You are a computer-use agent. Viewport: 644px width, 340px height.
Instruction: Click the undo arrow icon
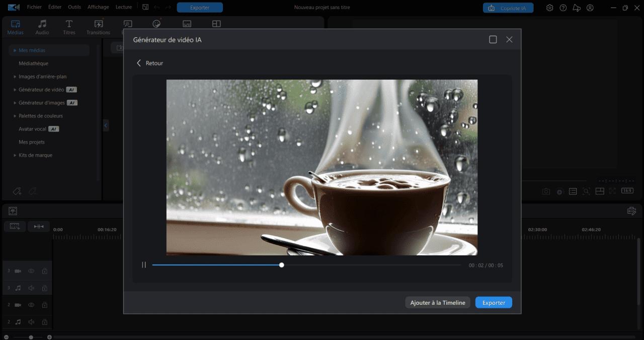[x=156, y=7]
